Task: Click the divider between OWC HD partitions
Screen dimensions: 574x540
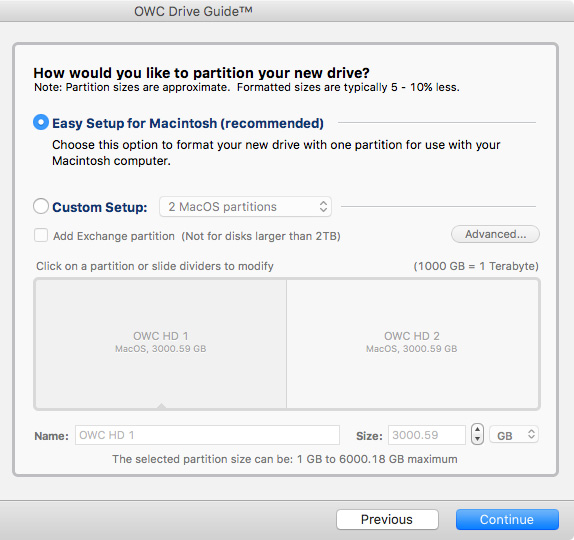Action: coord(286,343)
